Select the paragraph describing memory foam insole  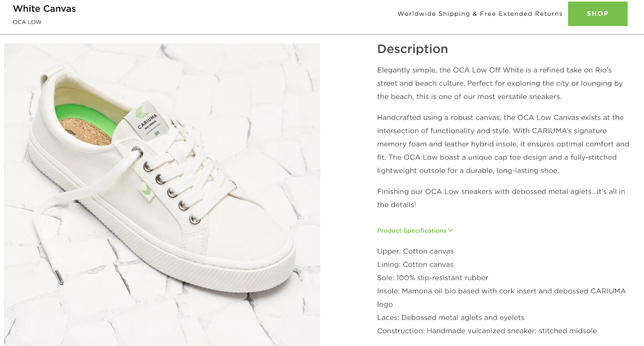tap(499, 144)
